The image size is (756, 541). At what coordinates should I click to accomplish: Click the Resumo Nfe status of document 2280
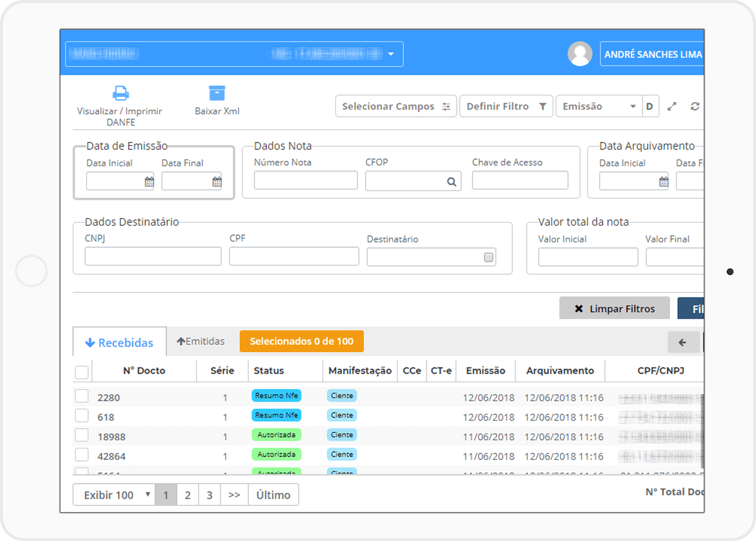(x=277, y=395)
